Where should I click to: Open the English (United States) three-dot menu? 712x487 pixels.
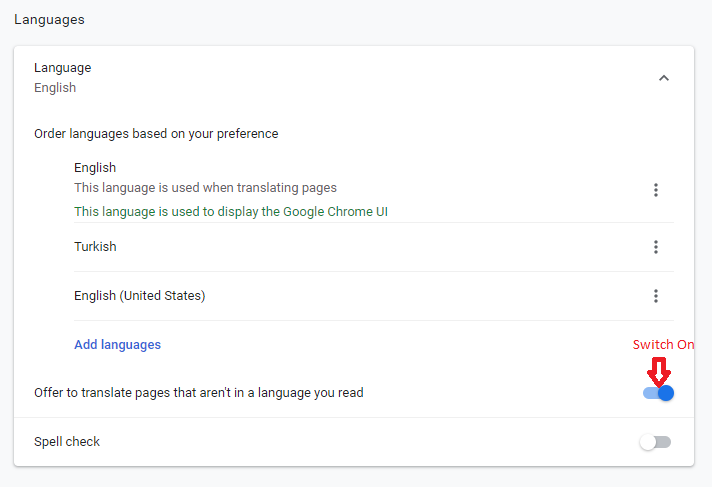coord(656,296)
